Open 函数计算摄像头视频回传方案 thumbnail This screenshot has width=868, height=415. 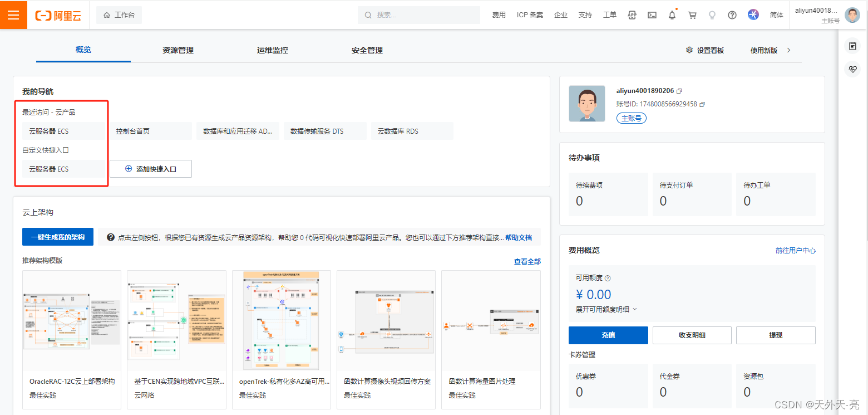point(386,321)
